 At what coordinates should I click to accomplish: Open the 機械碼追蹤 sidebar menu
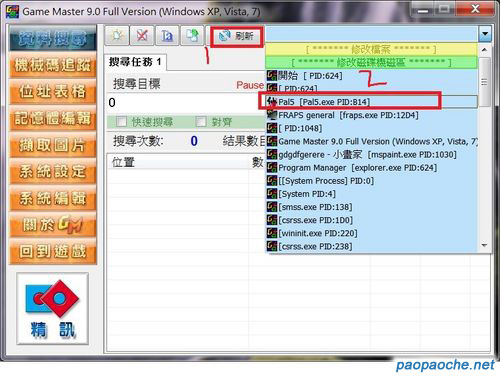[53, 65]
